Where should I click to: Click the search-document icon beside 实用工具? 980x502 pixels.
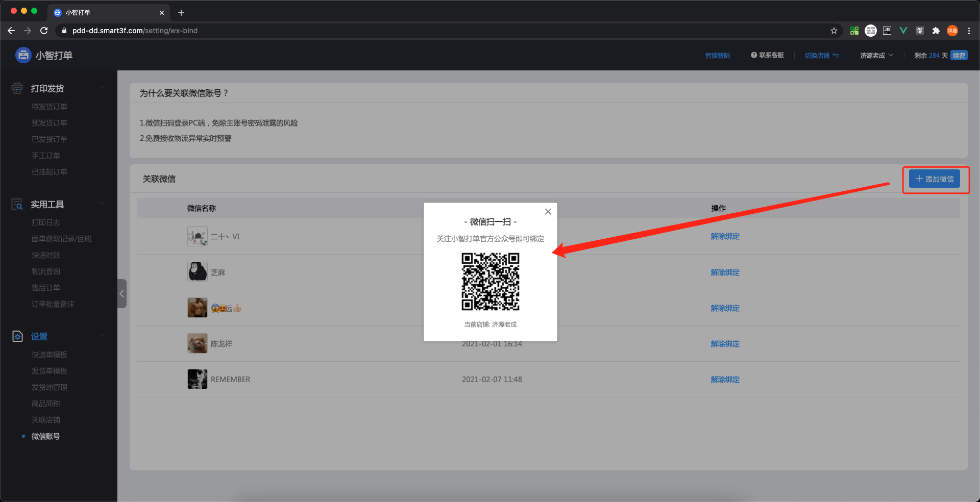17,204
